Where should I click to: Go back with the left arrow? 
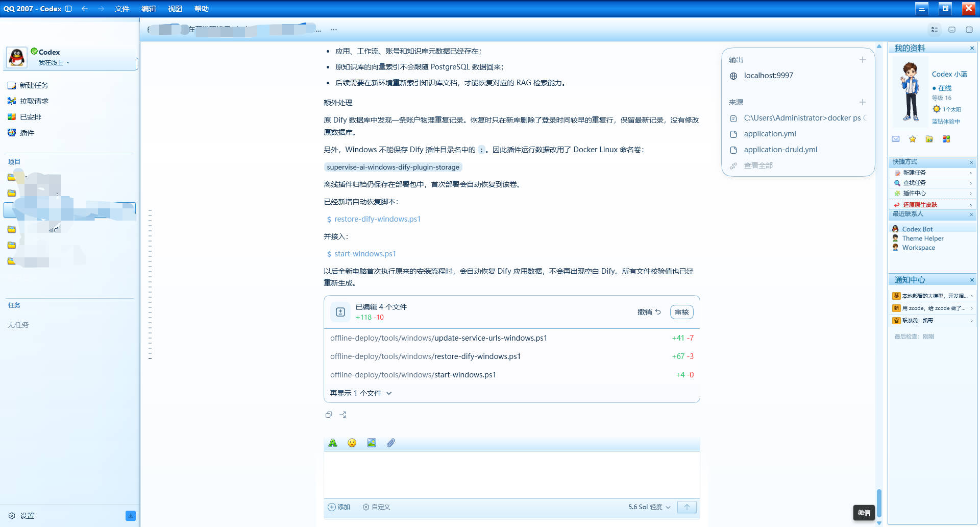[85, 9]
